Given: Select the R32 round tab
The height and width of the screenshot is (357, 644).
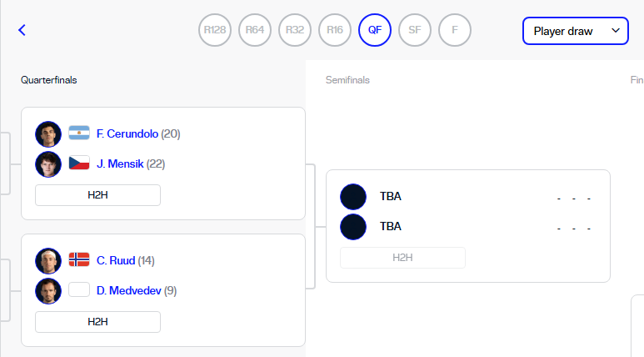Looking at the screenshot, I should coord(294,30).
